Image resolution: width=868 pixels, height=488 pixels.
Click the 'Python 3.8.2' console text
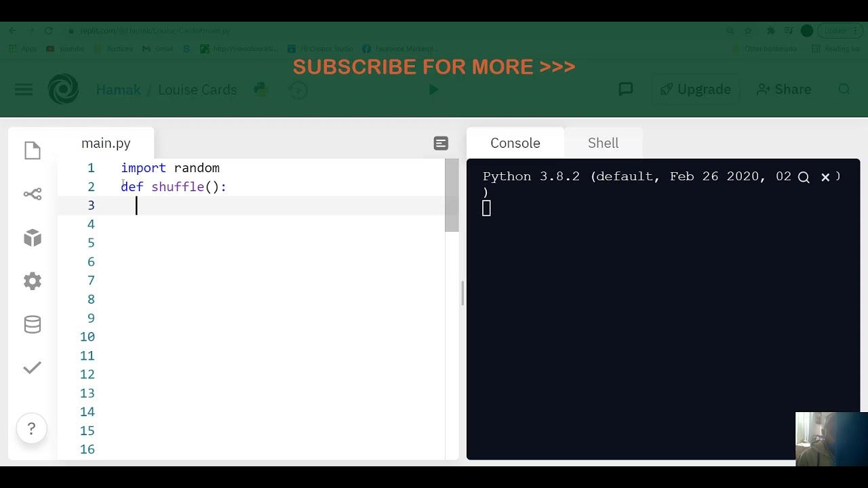point(531,177)
